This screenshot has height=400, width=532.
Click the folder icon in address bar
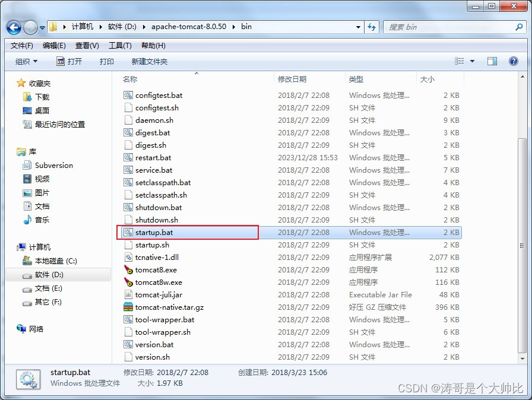[53, 27]
